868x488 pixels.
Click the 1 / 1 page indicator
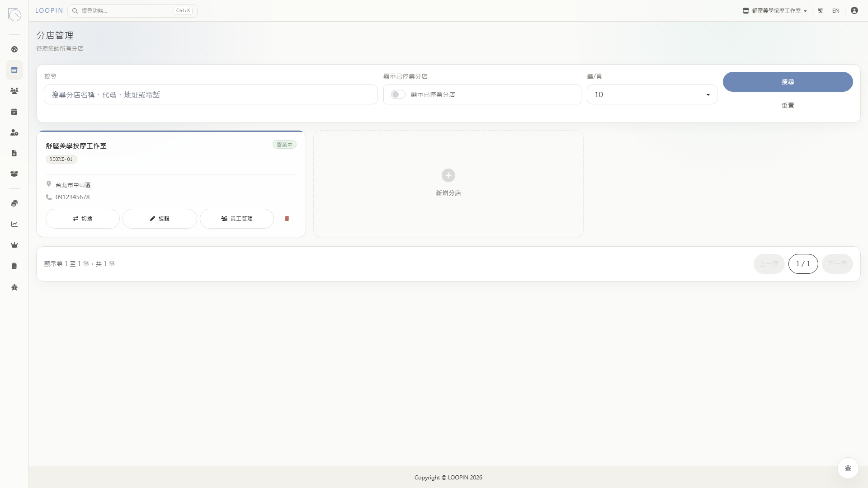(x=803, y=264)
